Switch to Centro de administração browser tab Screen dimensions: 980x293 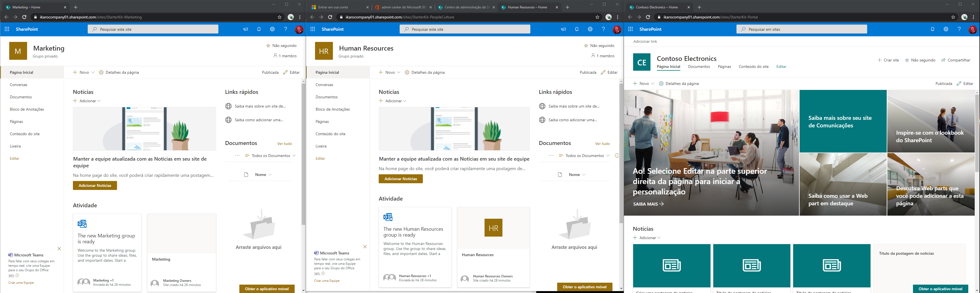pyautogui.click(x=466, y=7)
